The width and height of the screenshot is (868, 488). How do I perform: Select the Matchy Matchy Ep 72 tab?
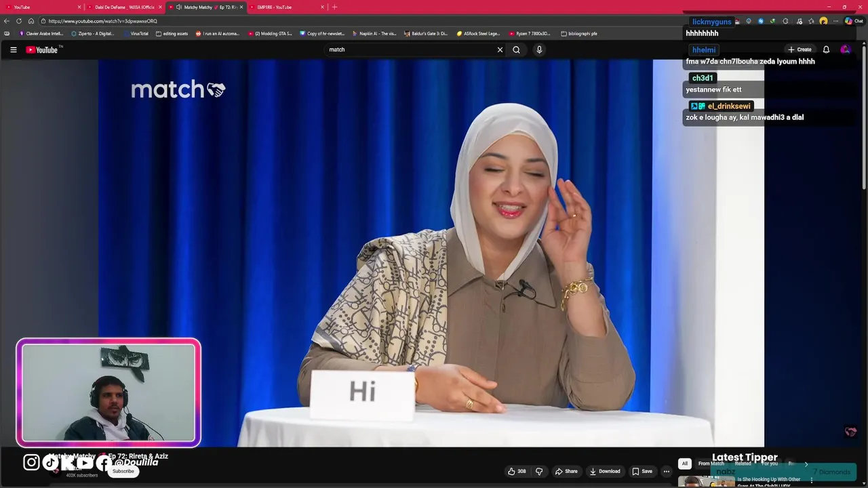tap(207, 7)
